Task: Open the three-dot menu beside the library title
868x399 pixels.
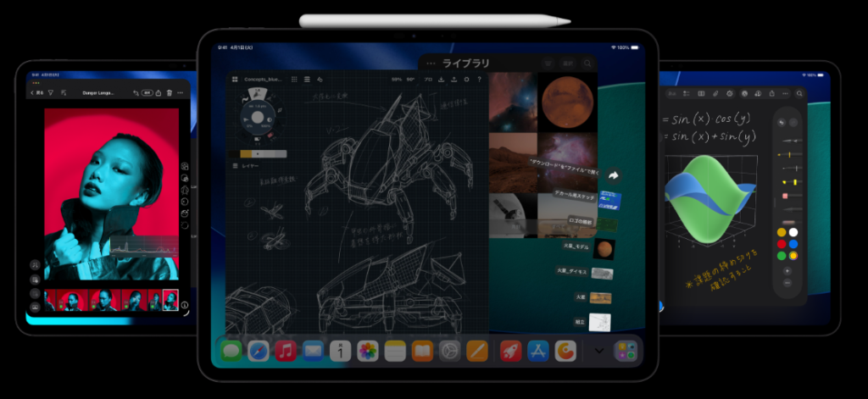Action: (431, 64)
